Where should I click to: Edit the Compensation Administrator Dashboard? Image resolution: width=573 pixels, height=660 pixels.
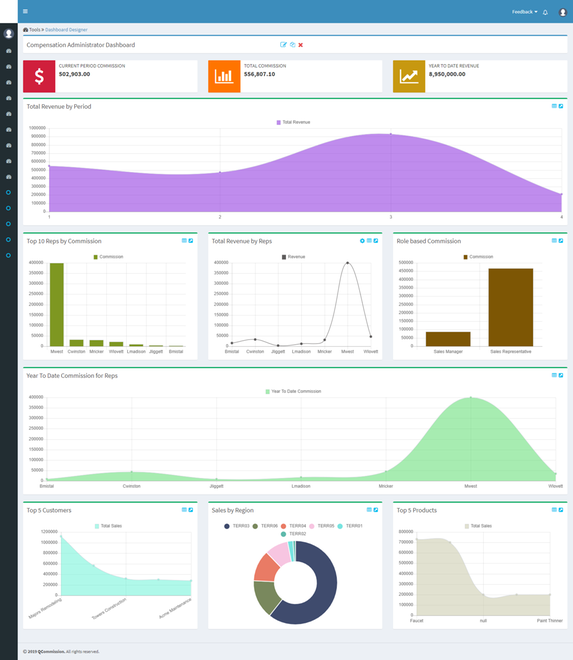(283, 45)
